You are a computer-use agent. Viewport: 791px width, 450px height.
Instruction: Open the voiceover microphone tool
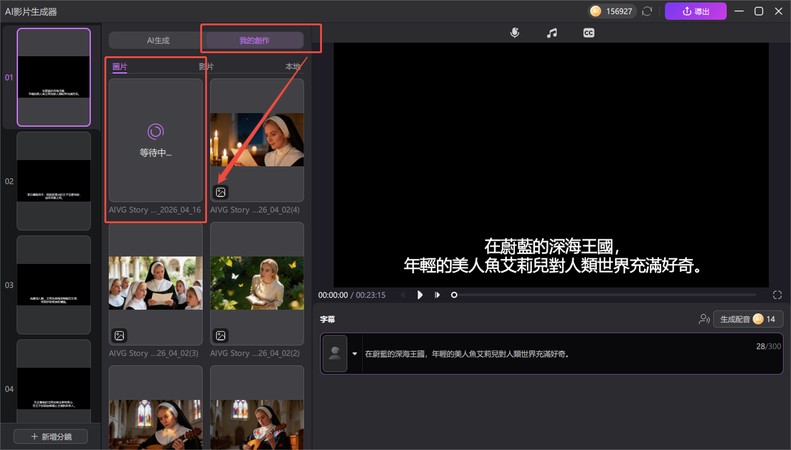click(515, 33)
